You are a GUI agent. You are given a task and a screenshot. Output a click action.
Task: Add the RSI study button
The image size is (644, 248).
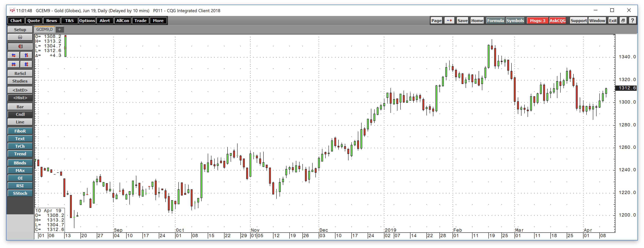(20, 186)
